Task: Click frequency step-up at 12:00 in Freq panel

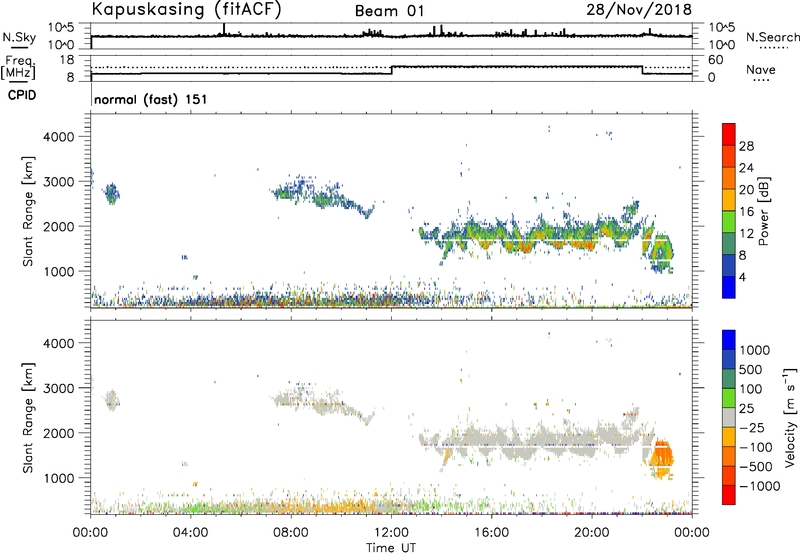Action: point(392,70)
